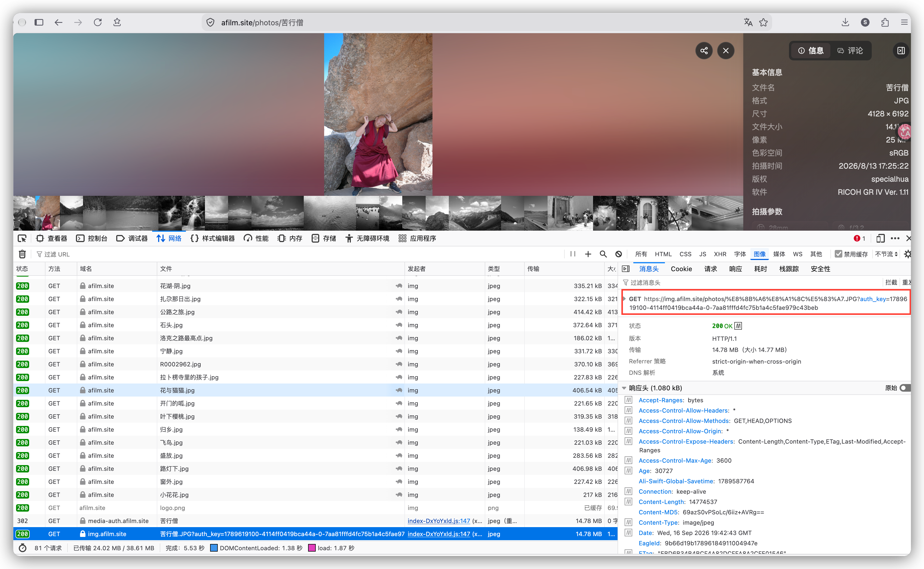Collapse the info sidebar panel icon
The width and height of the screenshot is (924, 569).
901,50
